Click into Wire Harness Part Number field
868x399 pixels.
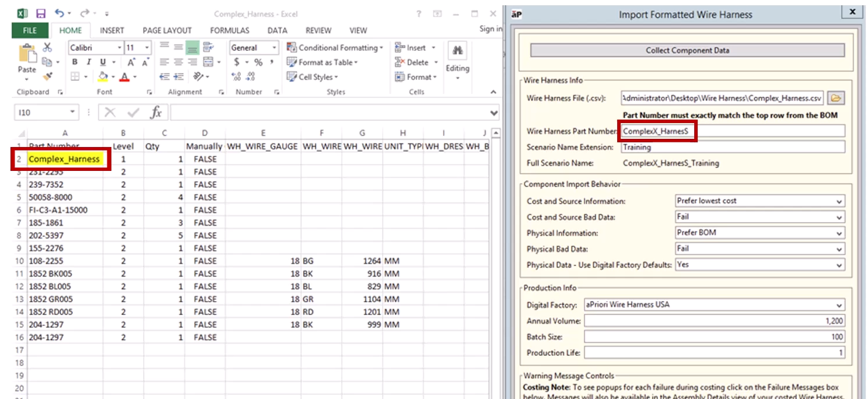click(x=733, y=131)
